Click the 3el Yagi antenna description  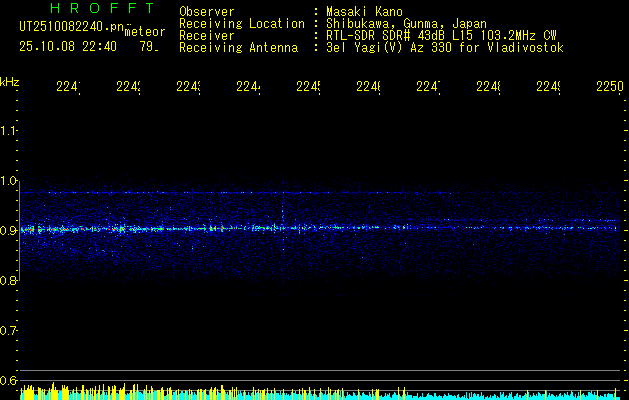click(x=445, y=48)
